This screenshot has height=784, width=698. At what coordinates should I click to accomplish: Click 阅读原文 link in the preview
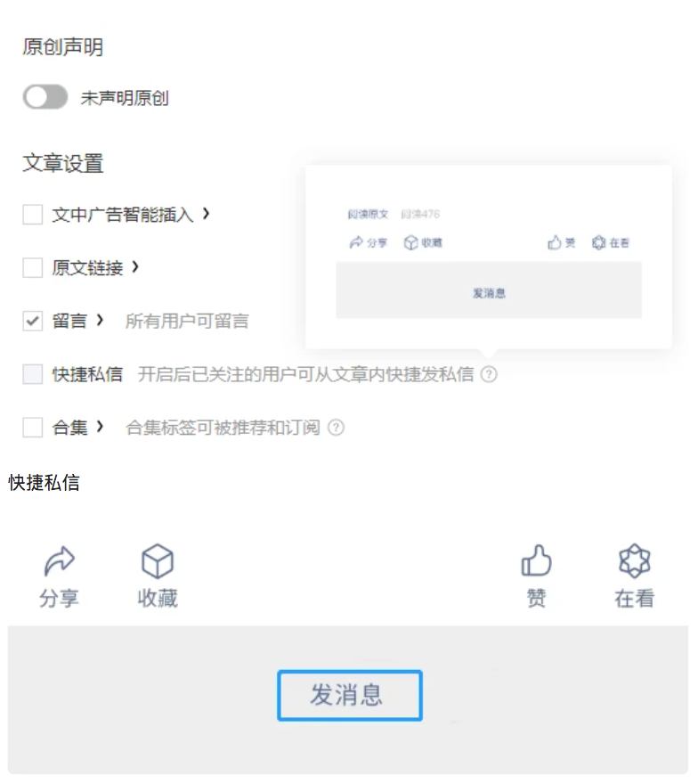369,214
